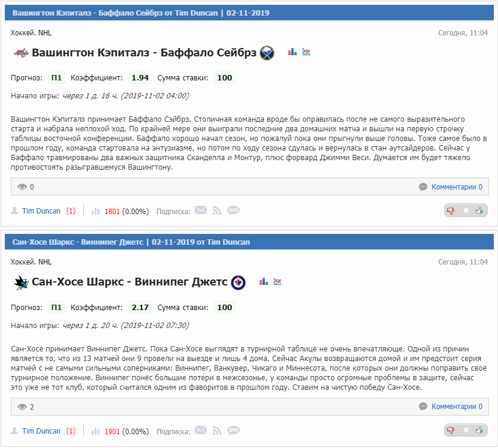498x448 pixels.
Task: Click (1) counter beside Tim Duncan, Washington post
Action: [71, 211]
